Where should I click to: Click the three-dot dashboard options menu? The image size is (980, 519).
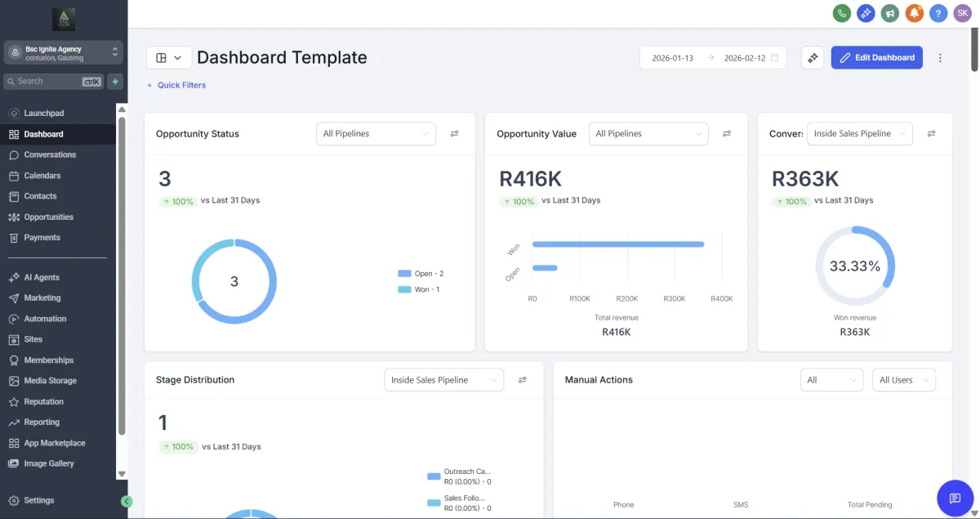pos(940,58)
